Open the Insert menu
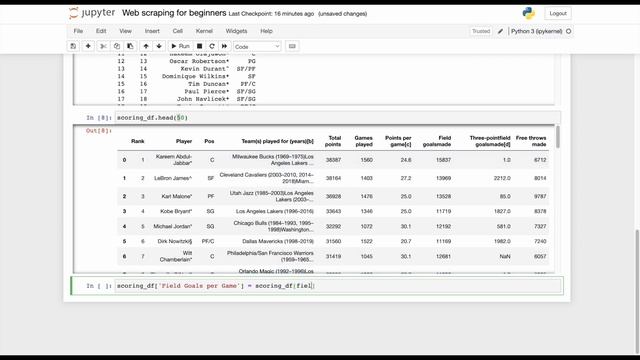The height and width of the screenshot is (360, 640). [152, 31]
